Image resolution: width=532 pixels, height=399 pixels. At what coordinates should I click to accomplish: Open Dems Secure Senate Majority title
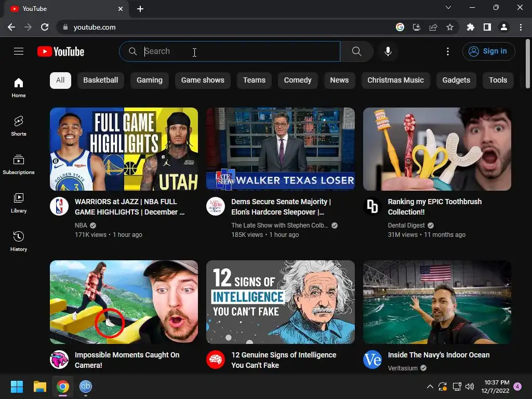pyautogui.click(x=281, y=207)
